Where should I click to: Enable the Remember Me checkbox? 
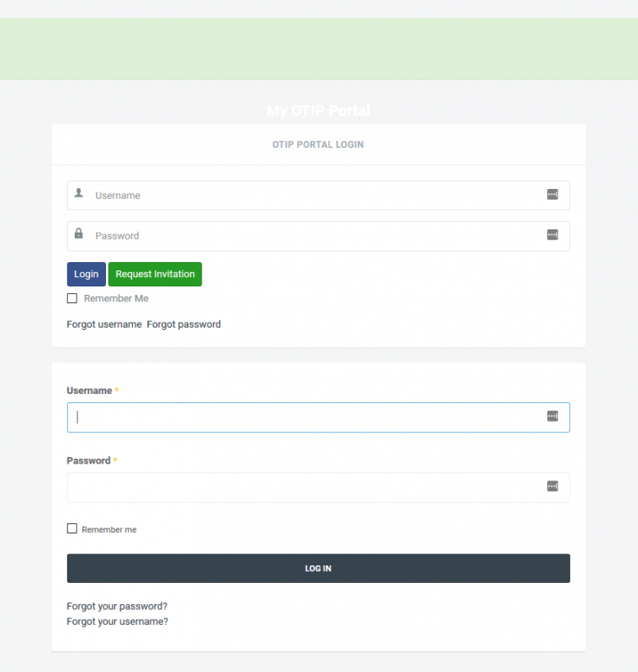pyautogui.click(x=72, y=298)
